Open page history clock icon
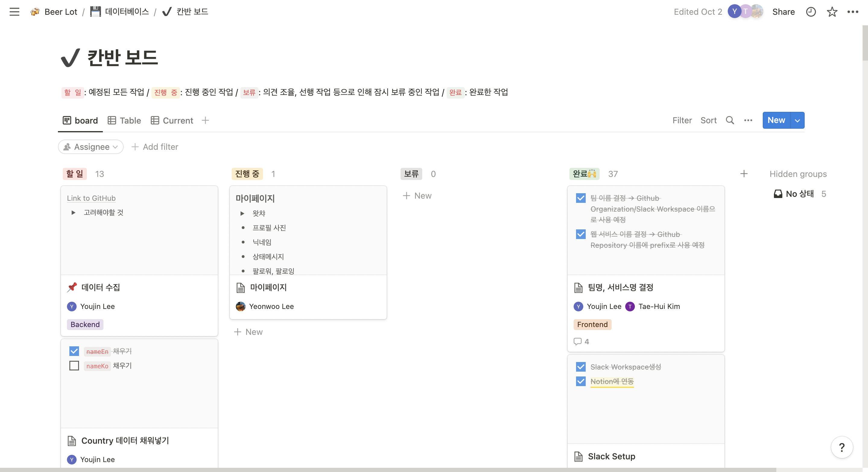This screenshot has width=868, height=472. 810,12
